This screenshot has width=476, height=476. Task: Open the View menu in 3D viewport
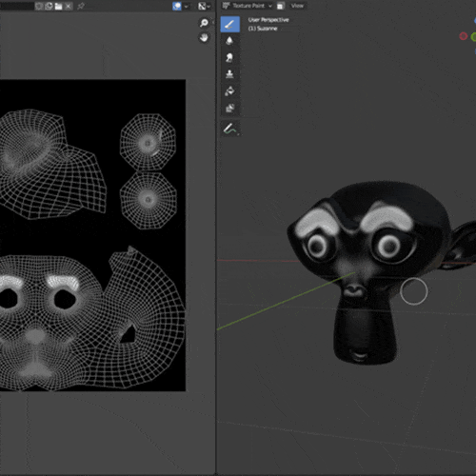(297, 6)
